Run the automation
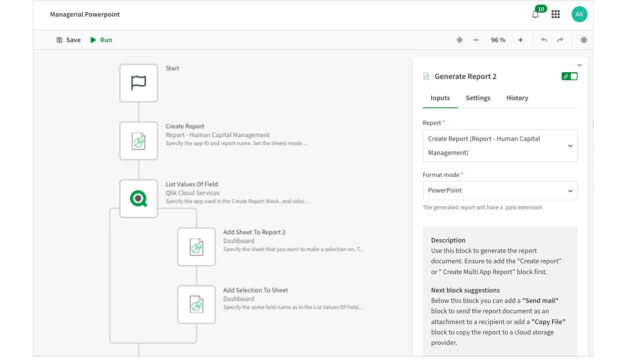 coord(101,40)
